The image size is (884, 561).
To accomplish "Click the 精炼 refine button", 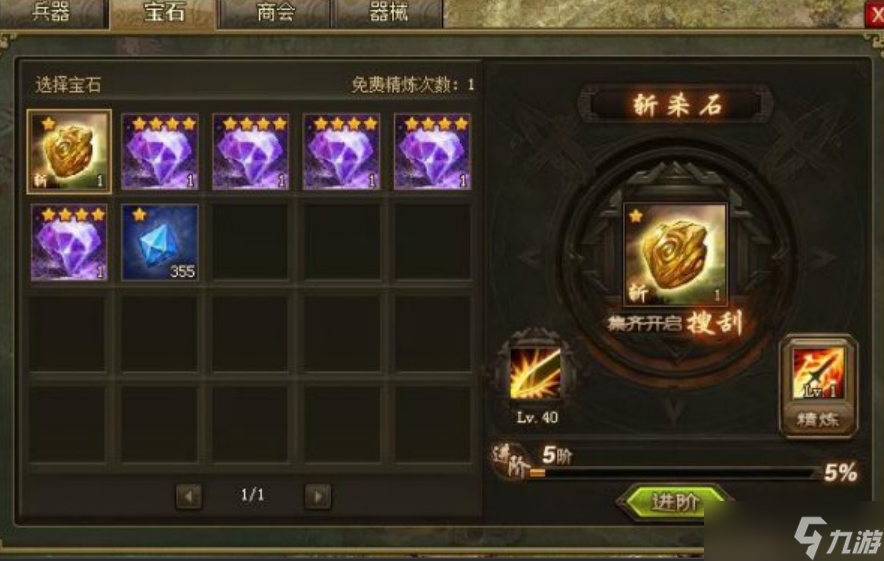I will coord(818,419).
